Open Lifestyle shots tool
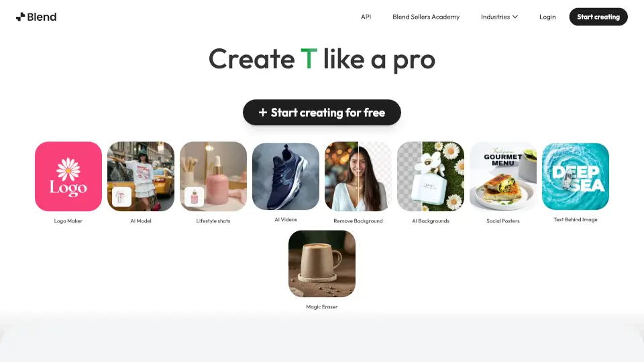The image size is (644, 362). 213,176
